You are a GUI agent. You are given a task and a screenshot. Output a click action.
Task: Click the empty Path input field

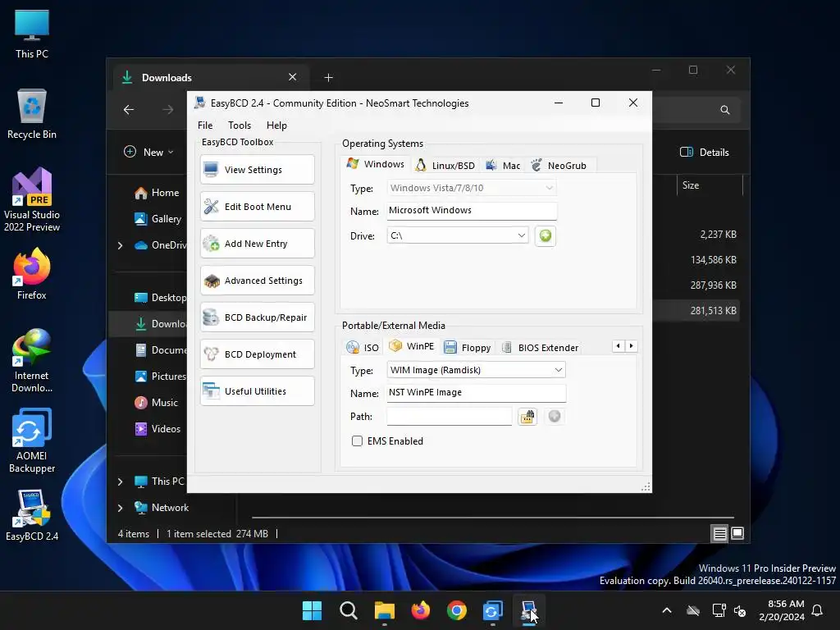[x=449, y=416]
